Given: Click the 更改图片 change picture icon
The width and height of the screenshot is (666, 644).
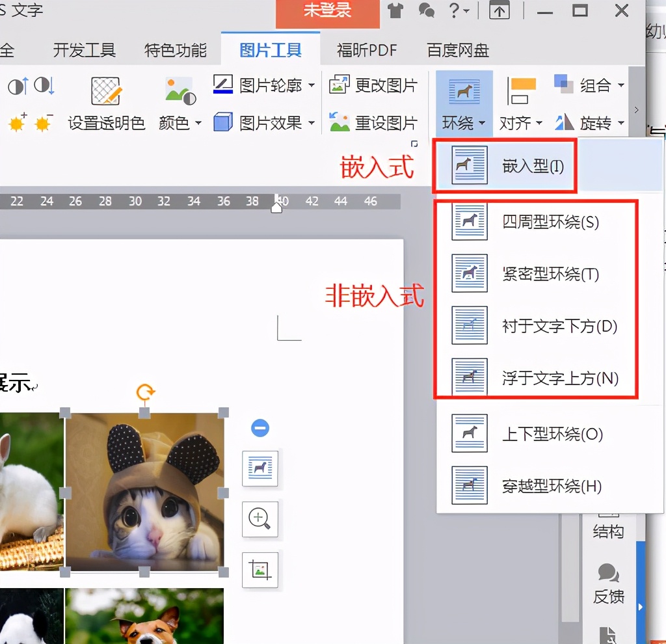Looking at the screenshot, I should point(339,84).
